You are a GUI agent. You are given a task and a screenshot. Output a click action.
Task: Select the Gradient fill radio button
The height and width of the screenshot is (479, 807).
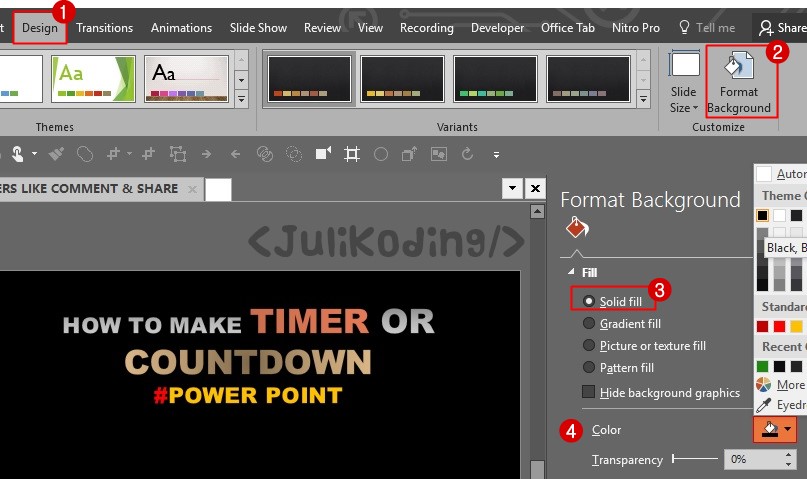click(x=589, y=323)
